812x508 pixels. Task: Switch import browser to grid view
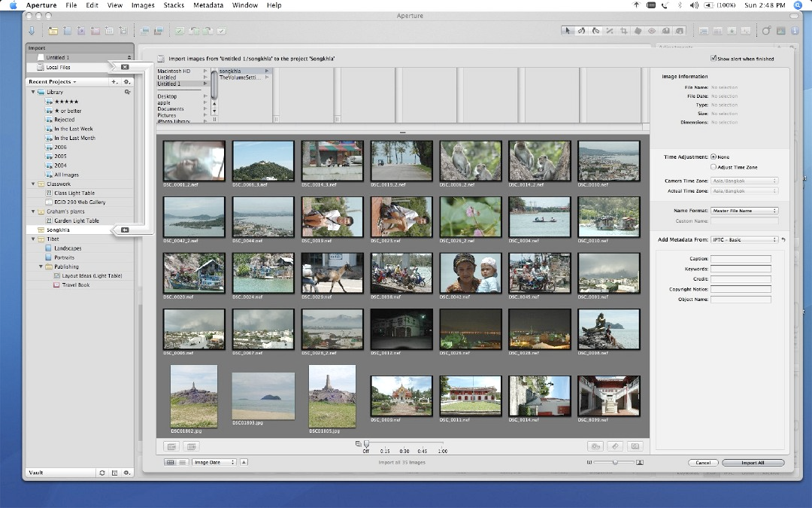click(x=170, y=462)
